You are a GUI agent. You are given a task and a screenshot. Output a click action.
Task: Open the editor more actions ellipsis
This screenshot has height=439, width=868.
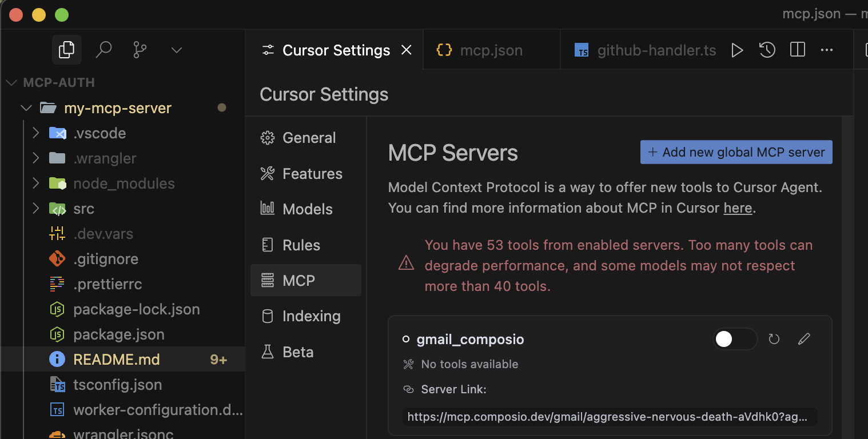(x=827, y=50)
